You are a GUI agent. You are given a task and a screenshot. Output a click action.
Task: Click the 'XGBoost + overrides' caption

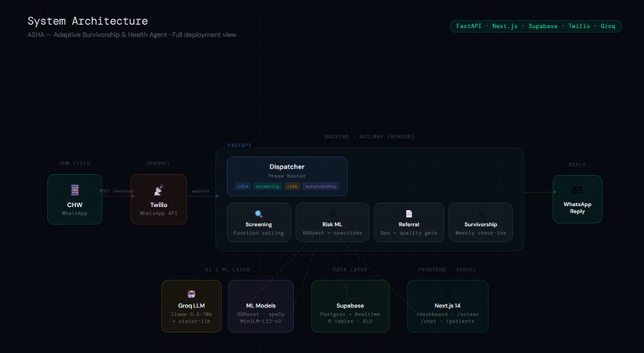click(x=332, y=233)
